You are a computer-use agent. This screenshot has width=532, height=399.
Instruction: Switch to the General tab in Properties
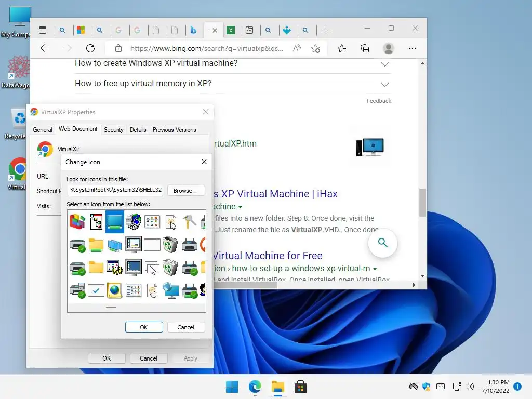tap(43, 129)
